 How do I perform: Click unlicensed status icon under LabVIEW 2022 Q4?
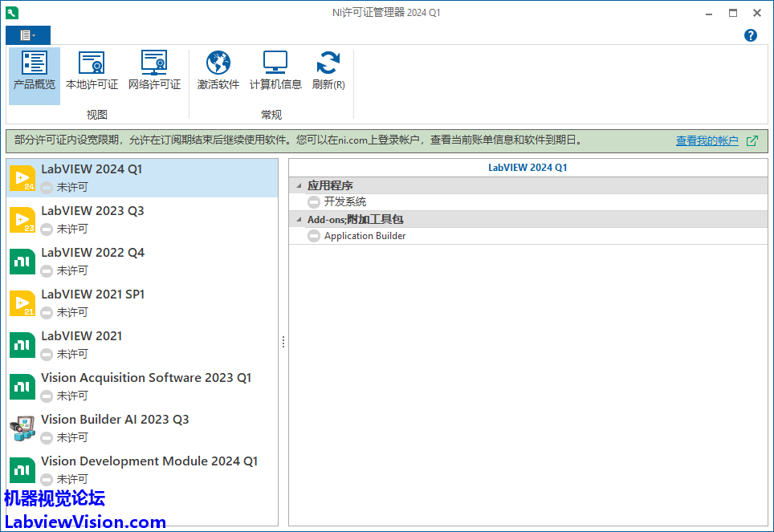click(x=47, y=271)
